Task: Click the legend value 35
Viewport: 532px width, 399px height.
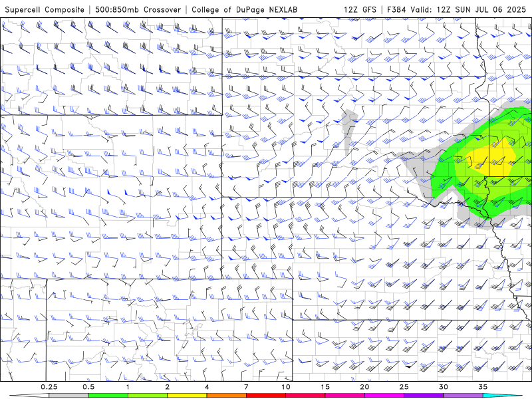Action: (x=483, y=387)
